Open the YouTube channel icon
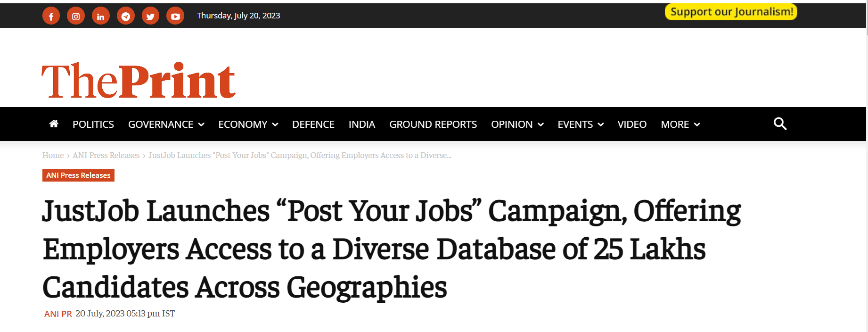Image resolution: width=868 pixels, height=332 pixels. pos(175,16)
